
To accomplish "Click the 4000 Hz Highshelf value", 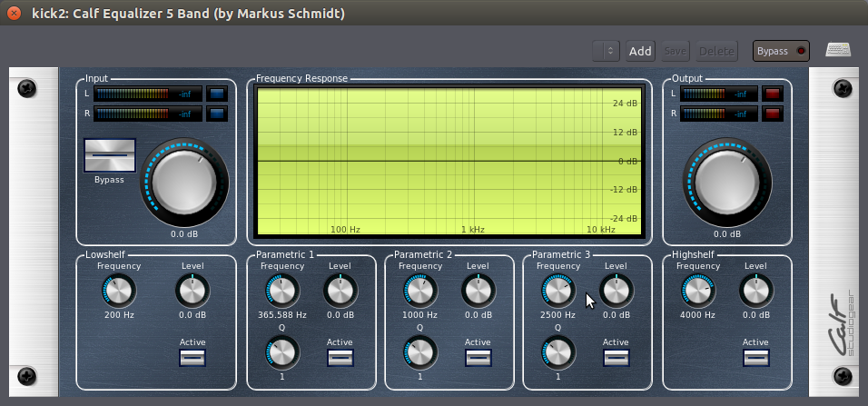I will [x=697, y=315].
